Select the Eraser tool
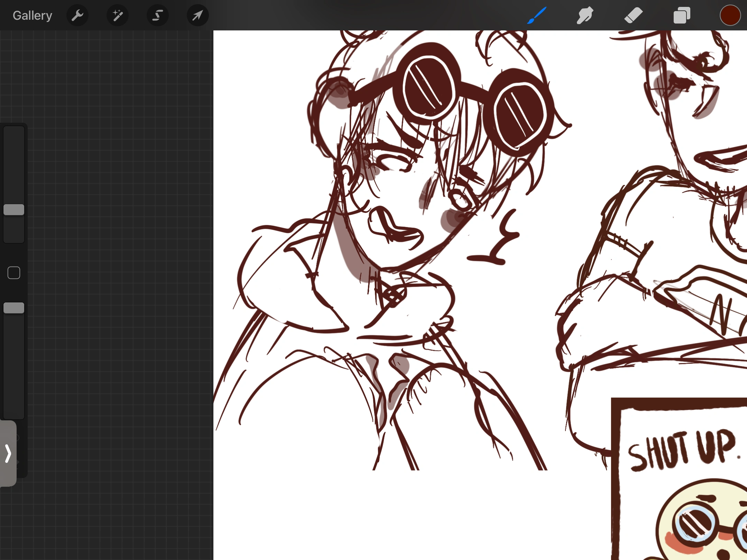Image resolution: width=747 pixels, height=560 pixels. point(634,15)
